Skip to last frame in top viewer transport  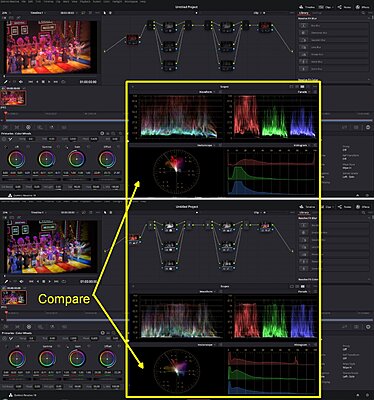tap(56, 82)
